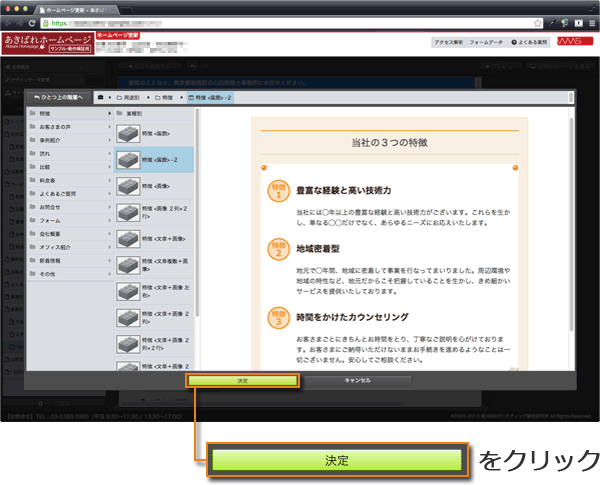
Task: Choose the 特徴 <画像> block icon
Action: pos(128,186)
